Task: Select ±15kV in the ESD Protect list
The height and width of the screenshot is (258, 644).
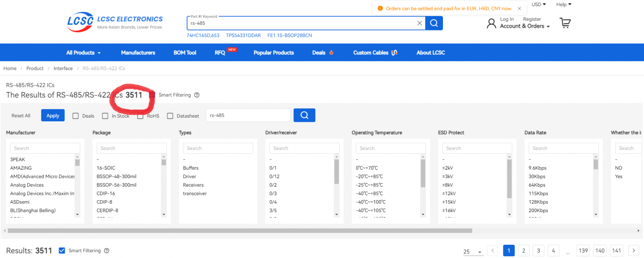Action: click(x=449, y=202)
